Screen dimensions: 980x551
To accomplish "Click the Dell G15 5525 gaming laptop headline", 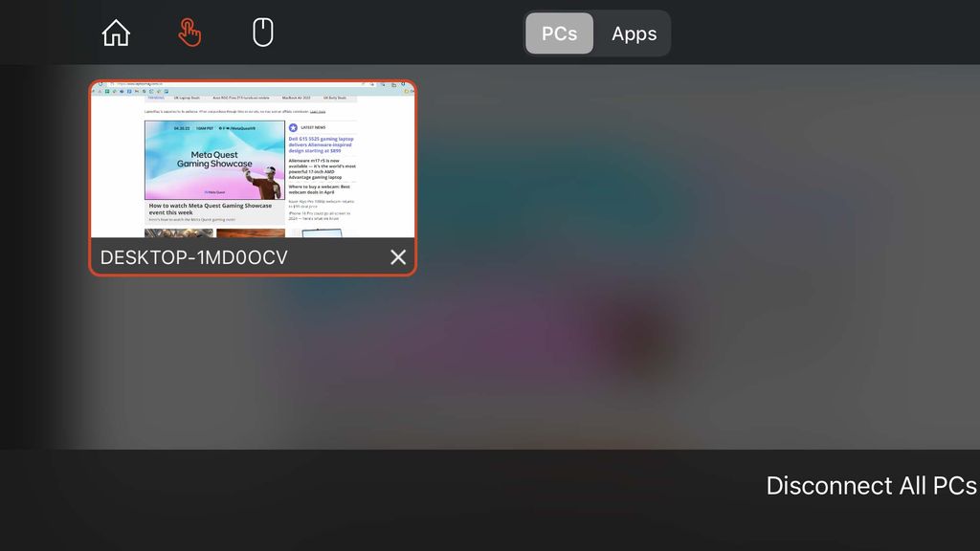I will (x=320, y=144).
